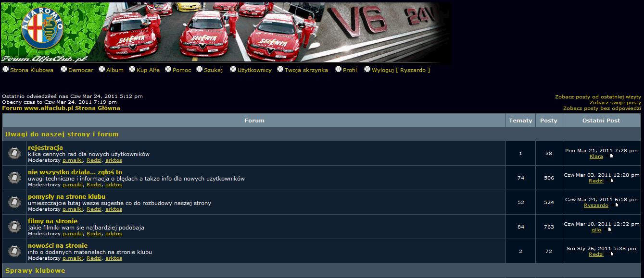Open last poster Redzi in 'nowości na stronie' row
The height and width of the screenshot is (278, 644).
596,254
